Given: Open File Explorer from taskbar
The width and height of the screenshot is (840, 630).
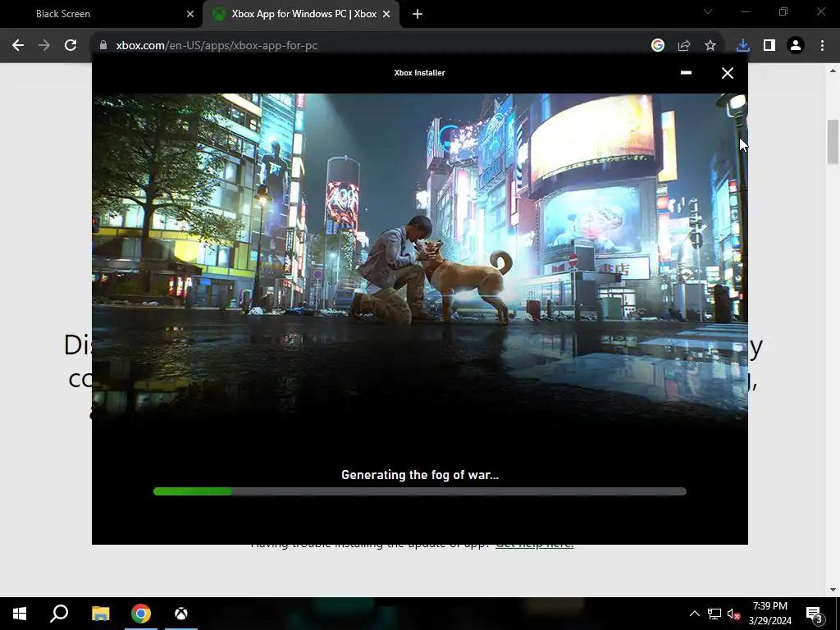Looking at the screenshot, I should tap(100, 614).
